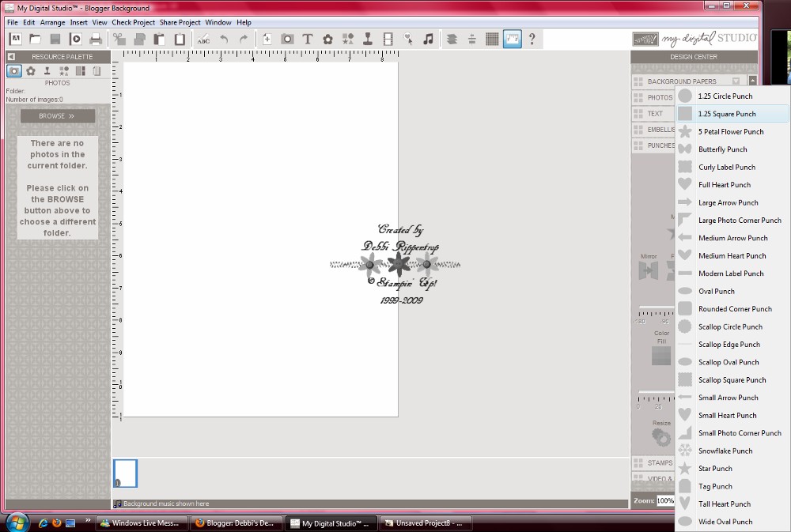The width and height of the screenshot is (791, 532).
Task: Open help with the question mark icon
Action: click(532, 39)
